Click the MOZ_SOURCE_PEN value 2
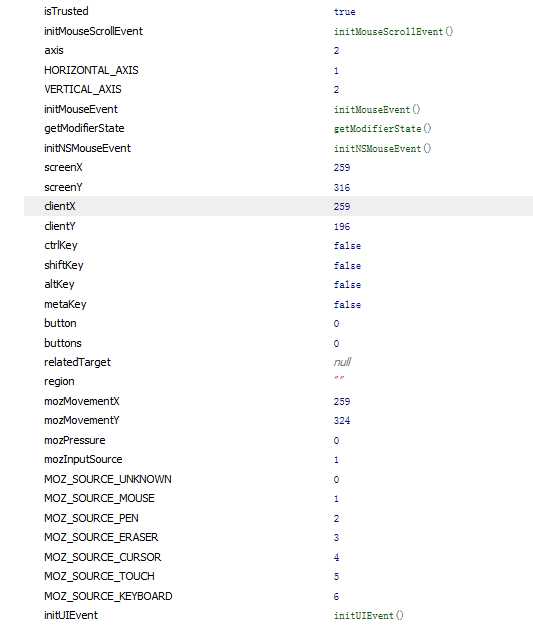This screenshot has width=533, height=627. 336,519
